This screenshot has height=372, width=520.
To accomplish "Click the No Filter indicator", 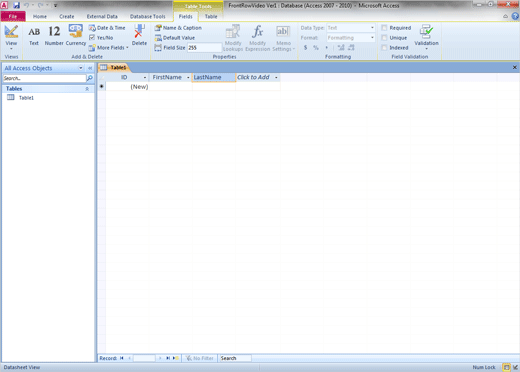I will click(200, 358).
